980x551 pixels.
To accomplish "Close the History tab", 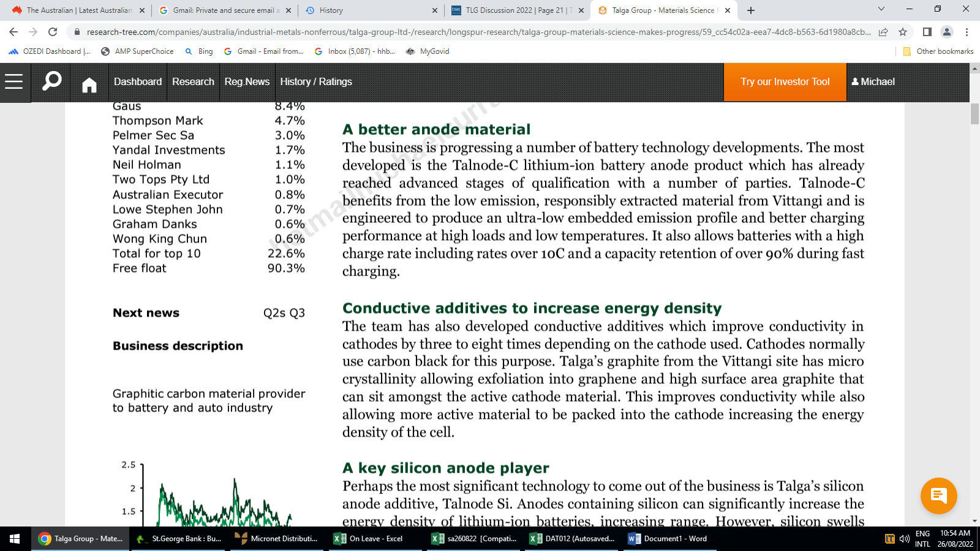I will [435, 10].
